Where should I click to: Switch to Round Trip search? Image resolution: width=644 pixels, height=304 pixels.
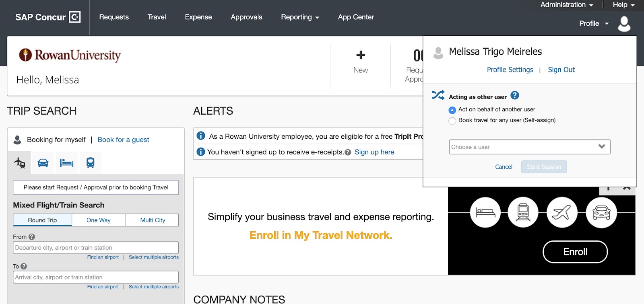coord(42,220)
